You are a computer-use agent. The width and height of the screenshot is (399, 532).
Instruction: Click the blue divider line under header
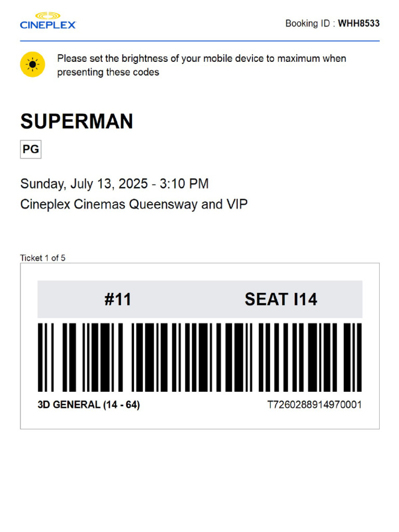pyautogui.click(x=199, y=41)
